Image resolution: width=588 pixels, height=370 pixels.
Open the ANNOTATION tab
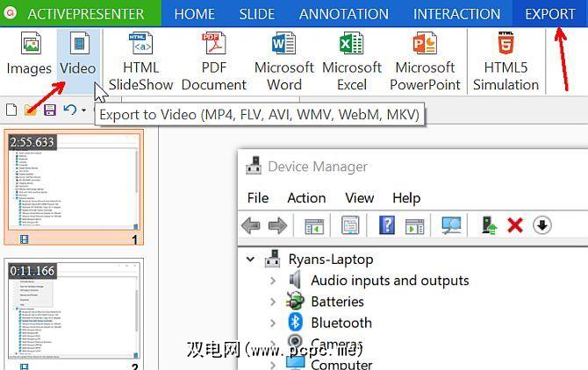coord(343,14)
